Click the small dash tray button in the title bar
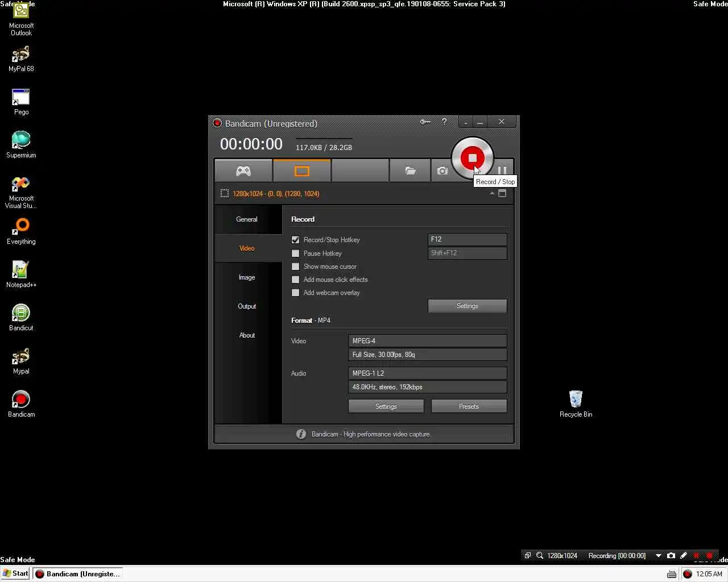This screenshot has height=582, width=728. pos(466,122)
